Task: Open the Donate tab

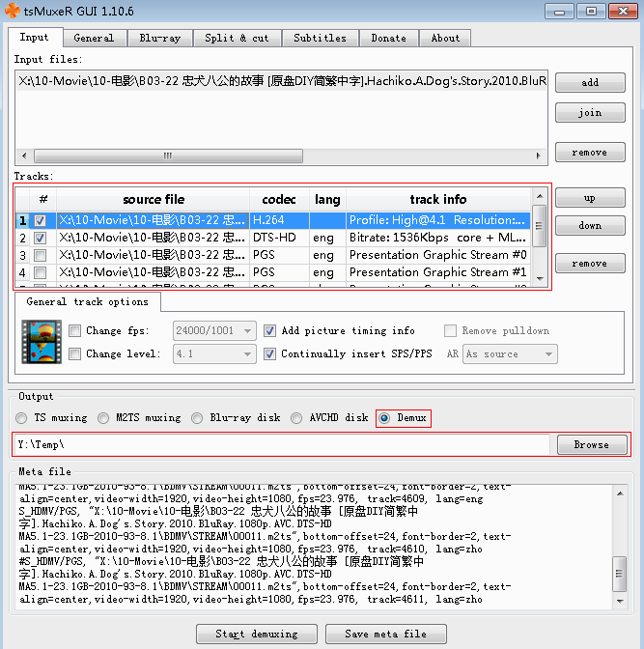Action: pyautogui.click(x=389, y=38)
